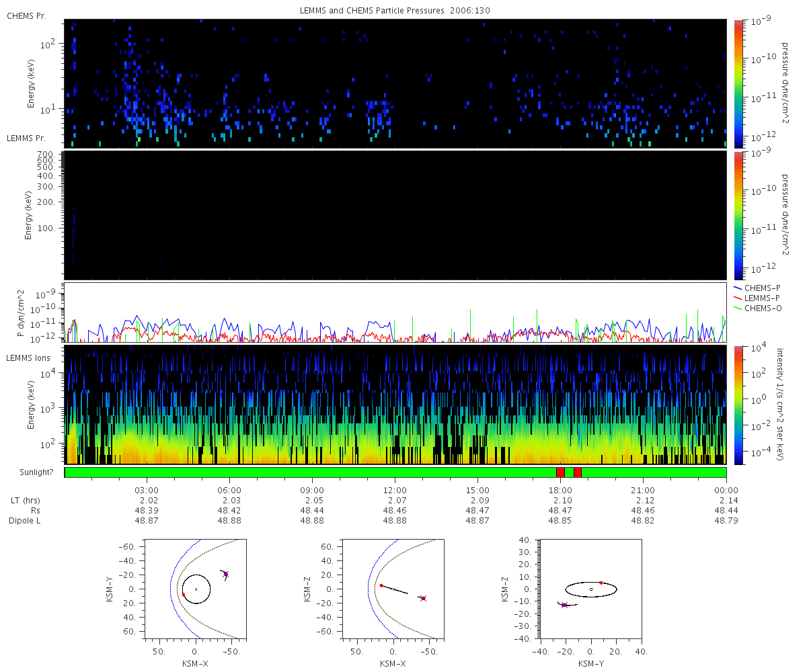Click the red dot in KSM-X/KSM-Z orbit plot
This screenshot has width=807, height=672.
coord(381,585)
